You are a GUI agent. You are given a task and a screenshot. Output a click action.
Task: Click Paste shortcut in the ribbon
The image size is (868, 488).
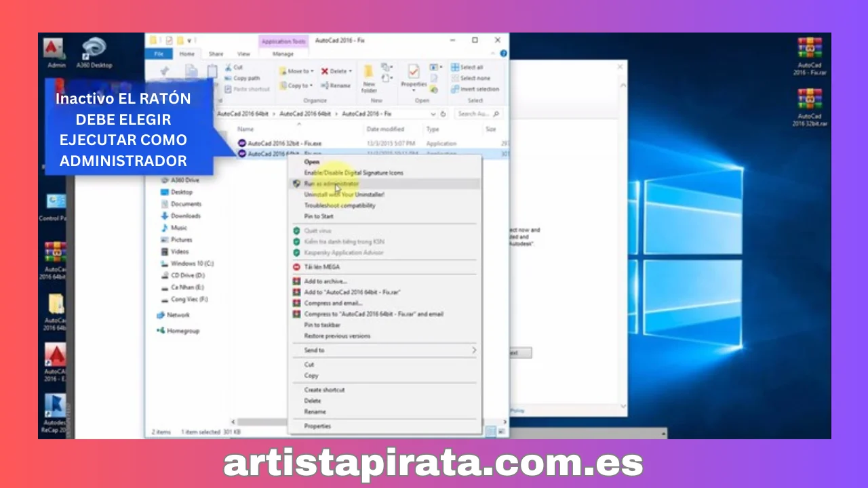[247, 89]
